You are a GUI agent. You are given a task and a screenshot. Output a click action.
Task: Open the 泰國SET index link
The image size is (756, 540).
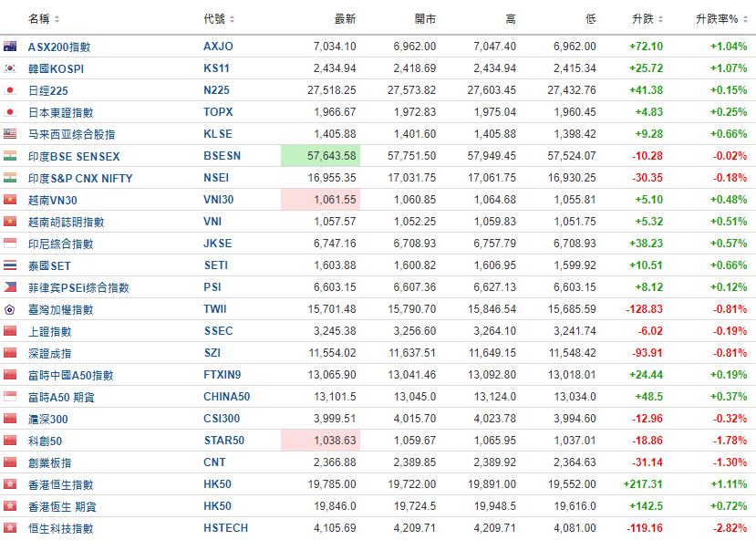49,265
